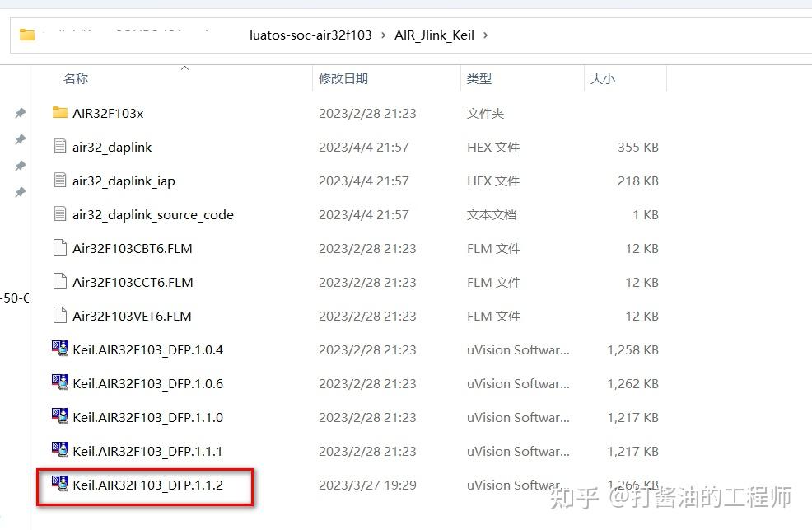Click the 1,262 KB size cell

tap(632, 384)
